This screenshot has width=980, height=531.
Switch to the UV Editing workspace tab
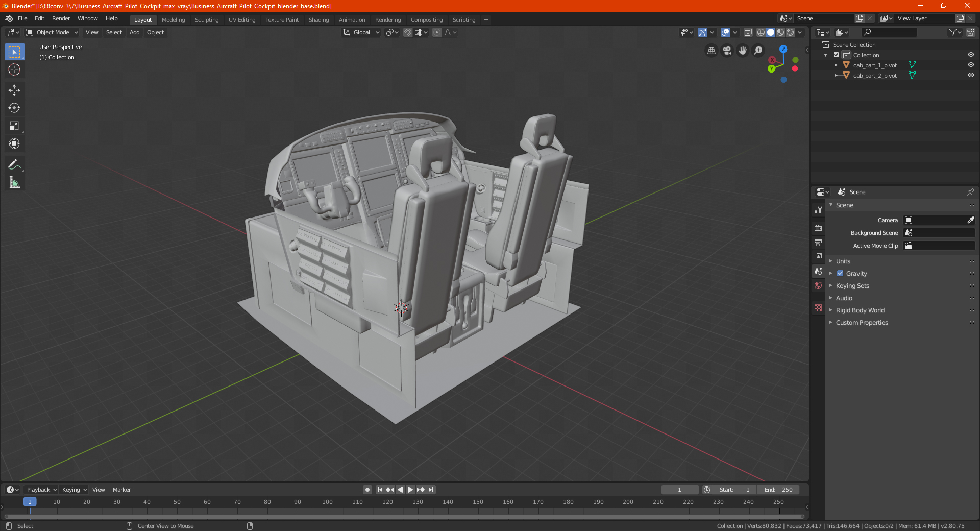point(242,20)
